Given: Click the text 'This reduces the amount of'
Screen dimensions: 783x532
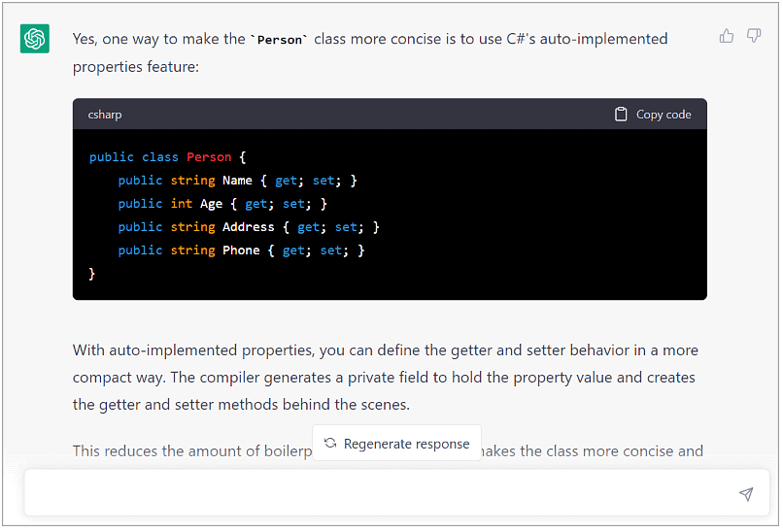Looking at the screenshot, I should click(x=166, y=450).
